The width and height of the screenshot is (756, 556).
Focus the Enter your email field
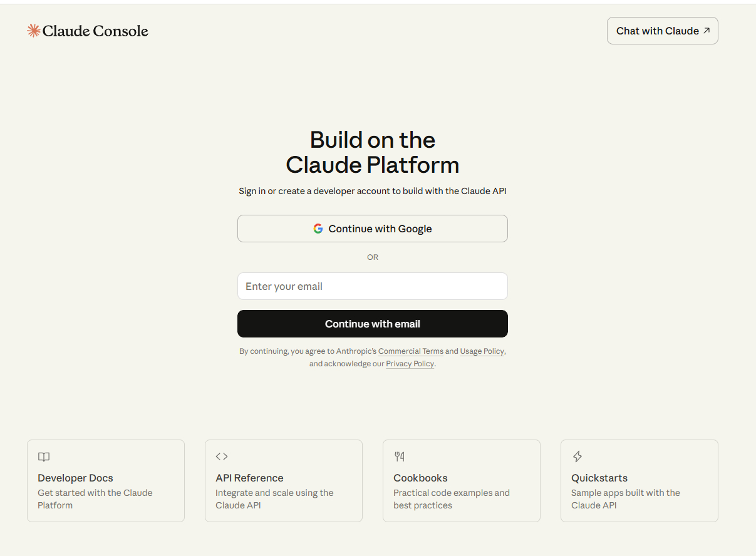coord(372,286)
